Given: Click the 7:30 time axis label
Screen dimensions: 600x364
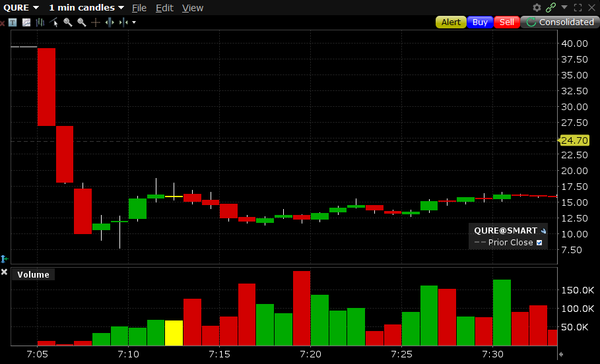Looking at the screenshot, I should tap(493, 354).
